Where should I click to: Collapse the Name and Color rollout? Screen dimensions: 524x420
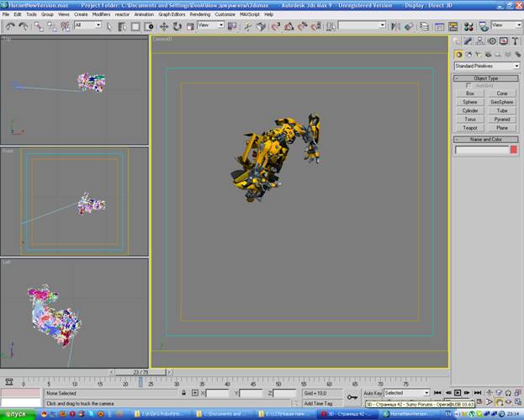click(x=486, y=139)
